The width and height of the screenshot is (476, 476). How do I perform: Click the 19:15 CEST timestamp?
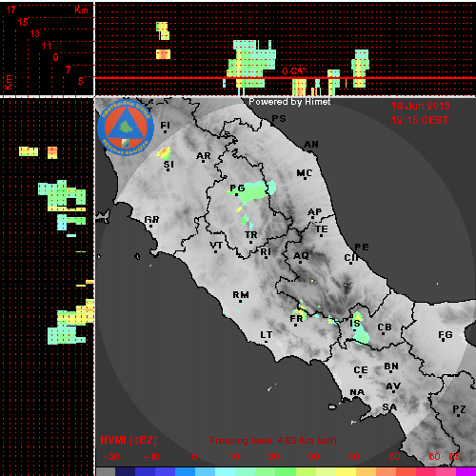tap(421, 120)
